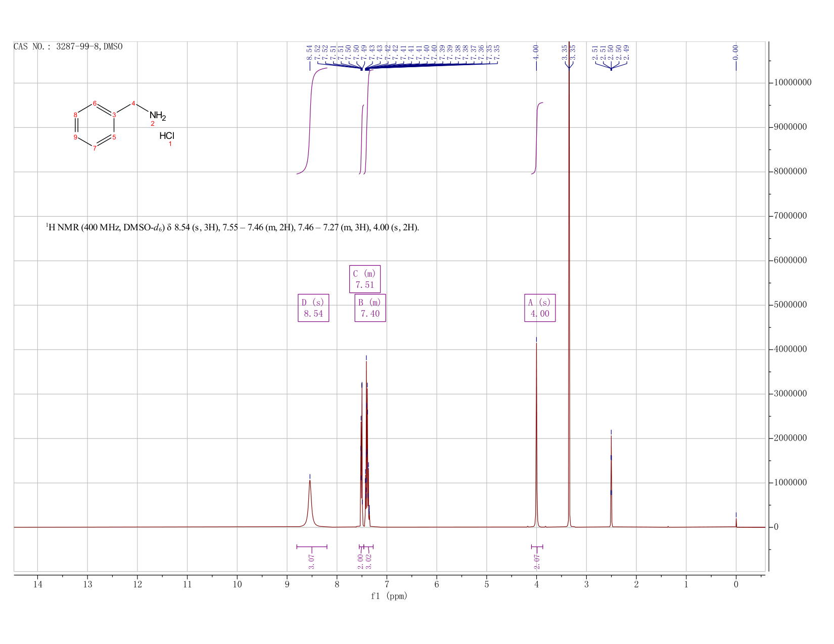This screenshot has height=644, width=834.
Task: Click the 12 ppm tick label
Action: point(137,584)
